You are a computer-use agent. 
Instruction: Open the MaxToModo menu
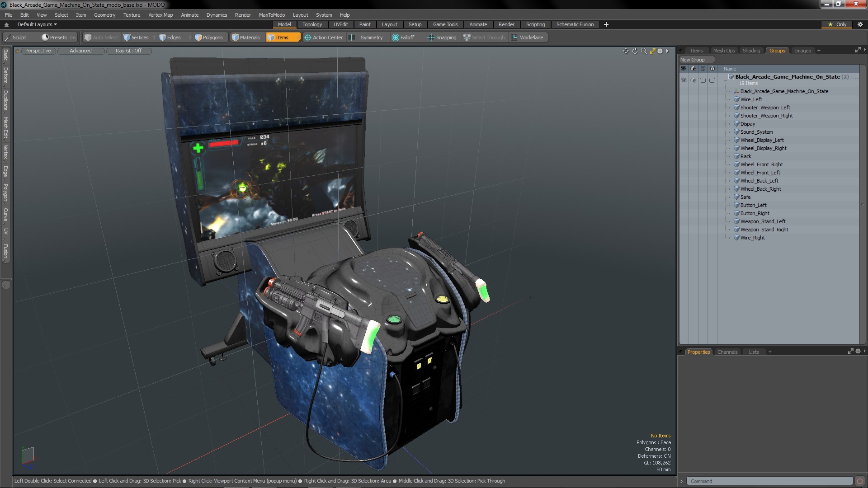click(272, 15)
